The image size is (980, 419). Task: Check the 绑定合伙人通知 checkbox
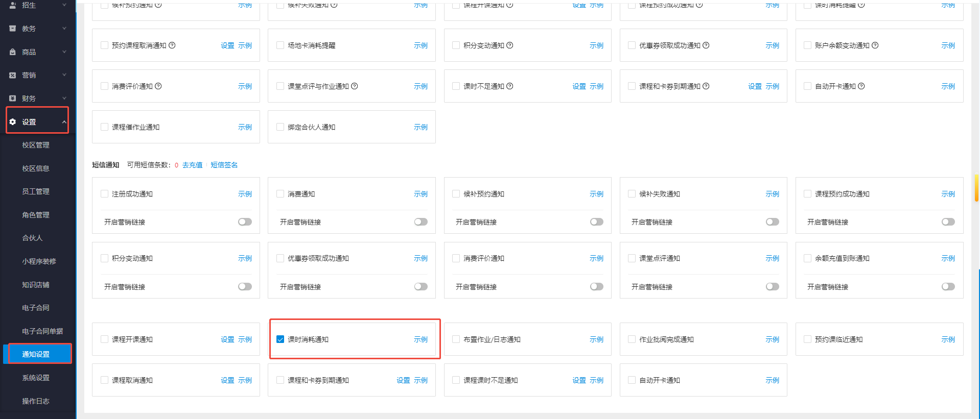(280, 127)
